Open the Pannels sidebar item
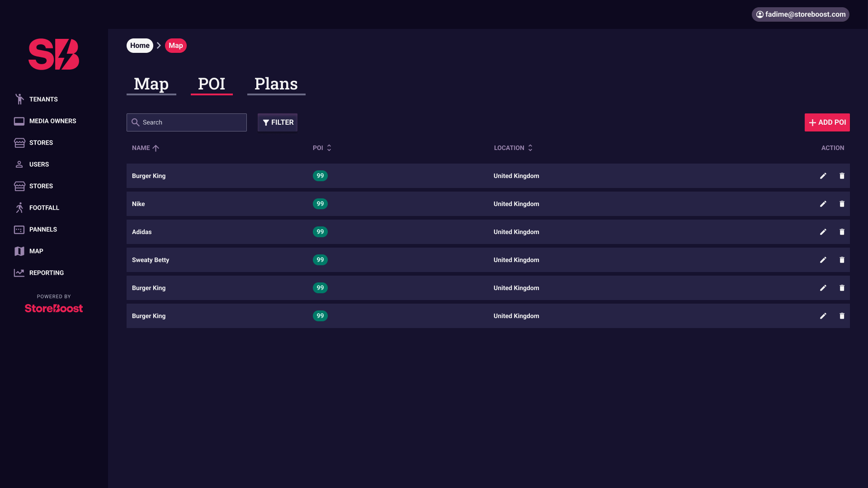Screen dimensions: 868x488 (x=36, y=230)
